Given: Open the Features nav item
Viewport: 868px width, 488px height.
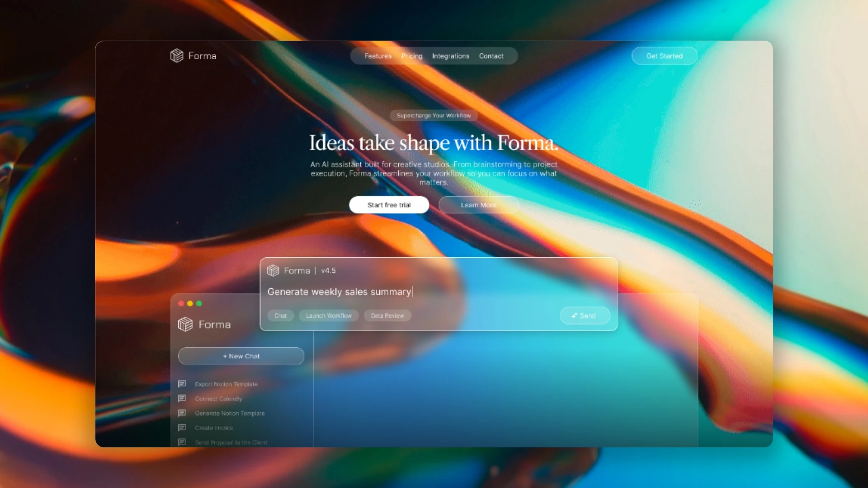Looking at the screenshot, I should [378, 56].
